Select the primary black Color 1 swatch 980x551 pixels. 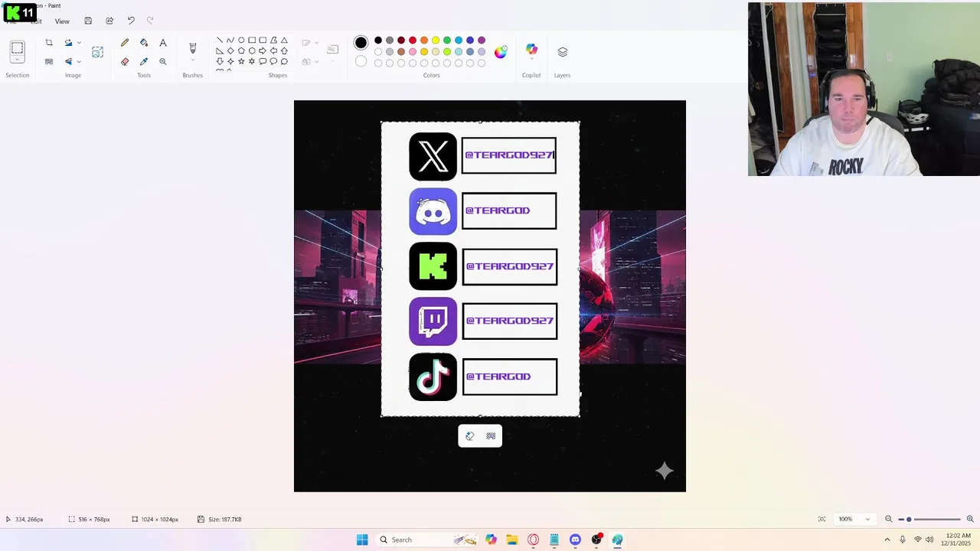click(361, 43)
